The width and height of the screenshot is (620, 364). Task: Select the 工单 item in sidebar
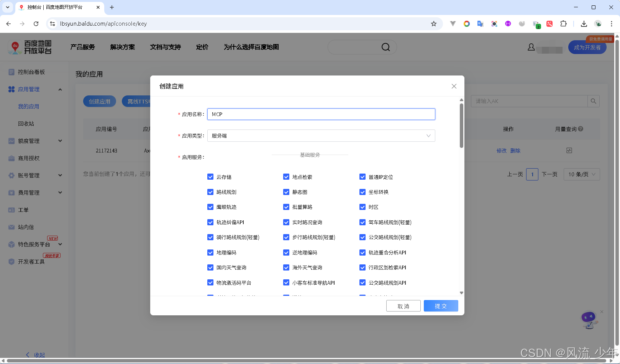pyautogui.click(x=23, y=210)
